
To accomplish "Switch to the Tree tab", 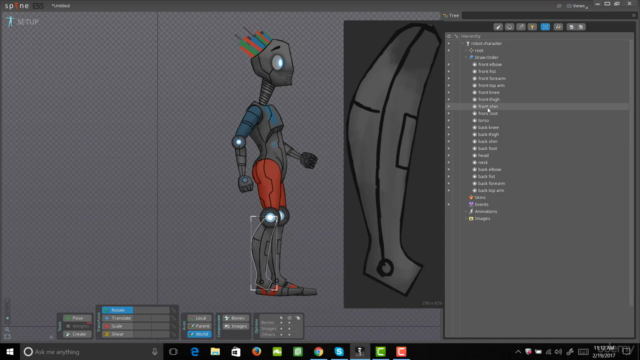I will (451, 16).
